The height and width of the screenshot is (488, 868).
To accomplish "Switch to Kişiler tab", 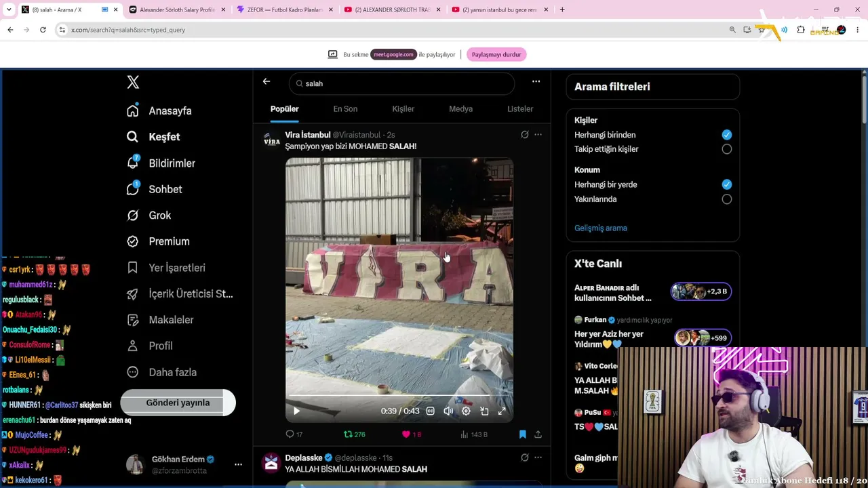I will pyautogui.click(x=403, y=109).
